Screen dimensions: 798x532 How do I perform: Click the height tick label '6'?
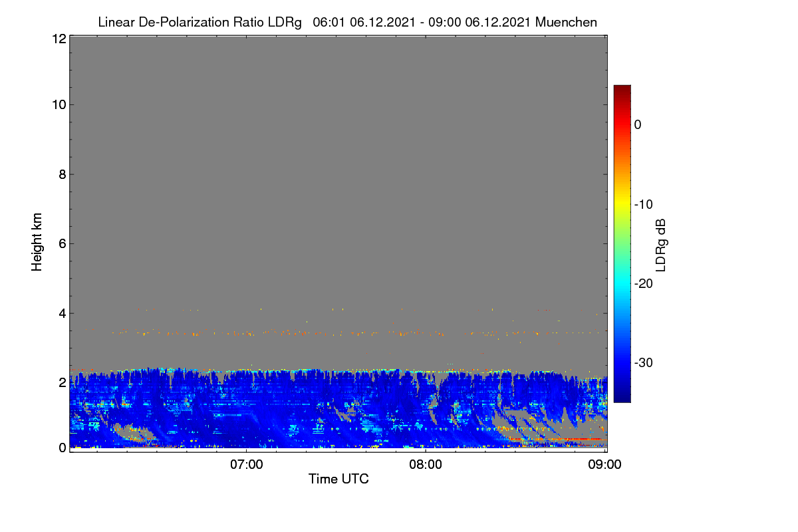[62, 243]
